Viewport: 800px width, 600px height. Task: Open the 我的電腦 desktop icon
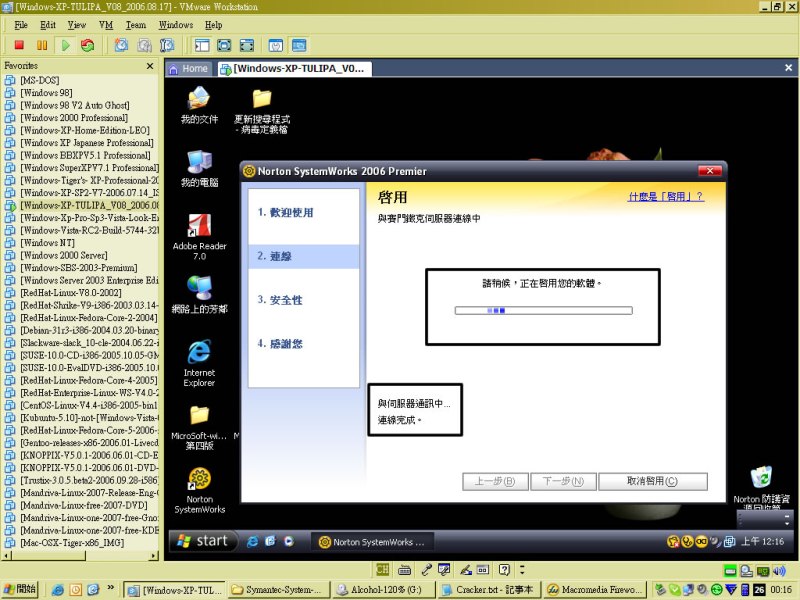tap(199, 169)
